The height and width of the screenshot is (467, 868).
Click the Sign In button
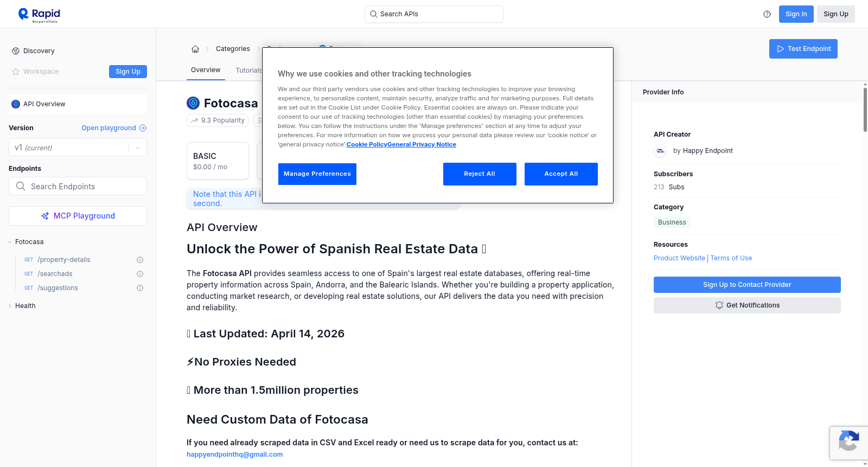[x=796, y=14]
